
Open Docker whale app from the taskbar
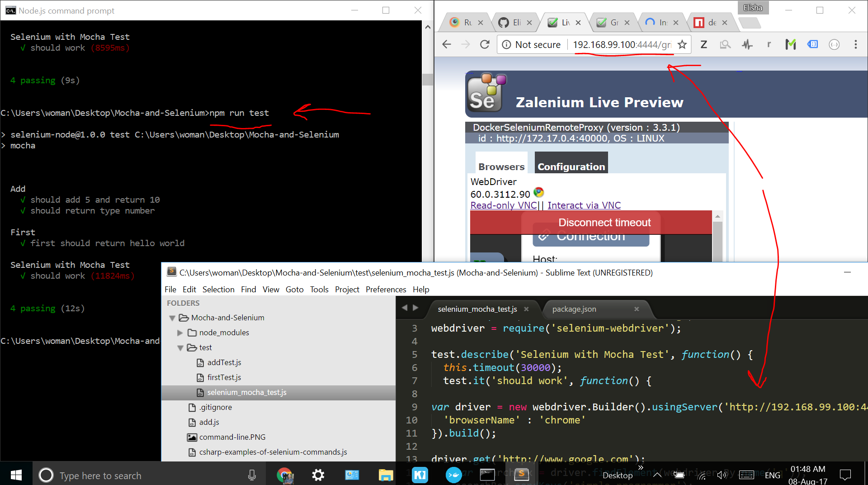click(453, 475)
